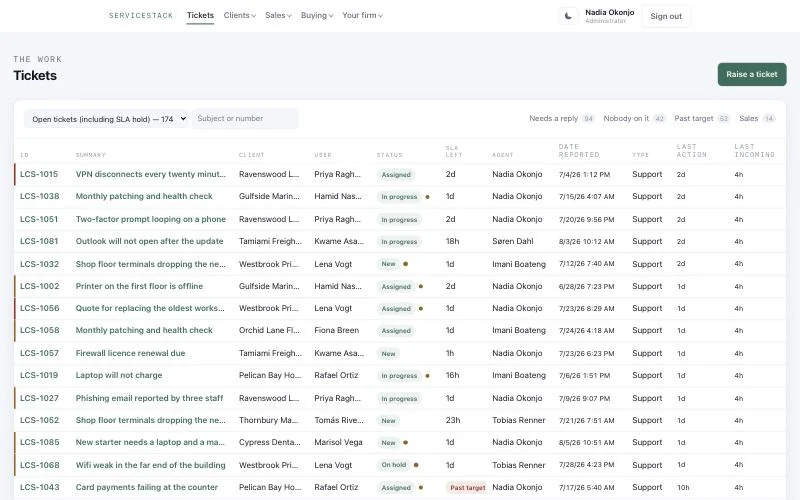This screenshot has height=500, width=800.
Task: Click ticket ID LCS-1043
Action: 39,487
